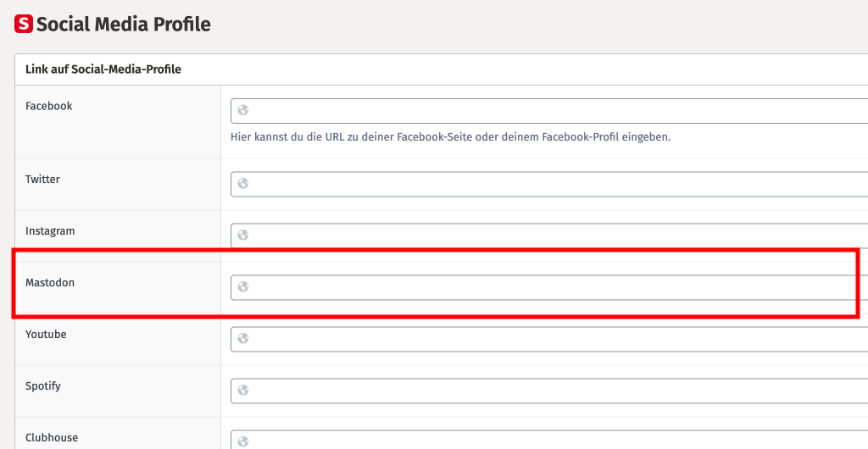Click globe icon in Spotify field
The height and width of the screenshot is (449, 868).
tap(242, 391)
